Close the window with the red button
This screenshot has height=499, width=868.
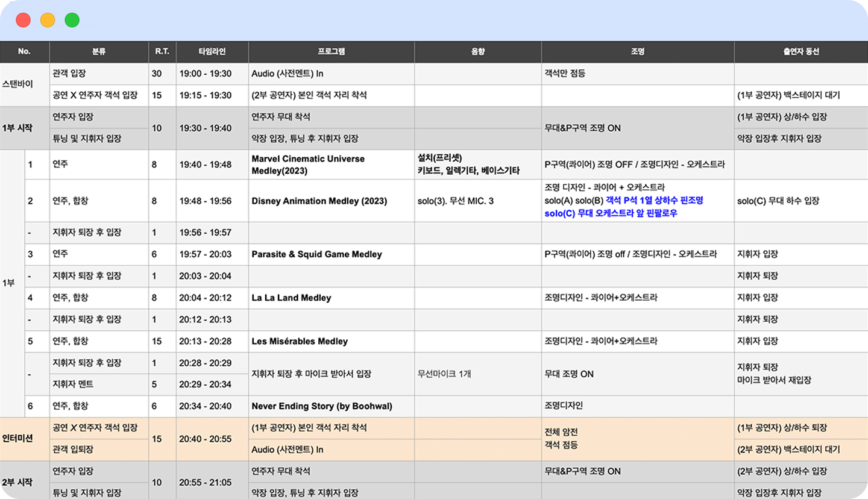point(24,20)
